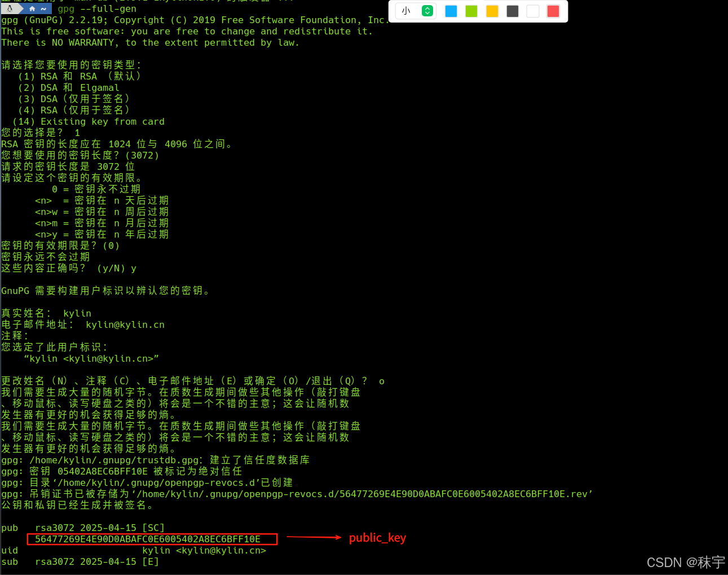This screenshot has height=575, width=728.
Task: Click the quoted user ID “kylin <kylin@kylin.cn>”
Action: (91, 358)
